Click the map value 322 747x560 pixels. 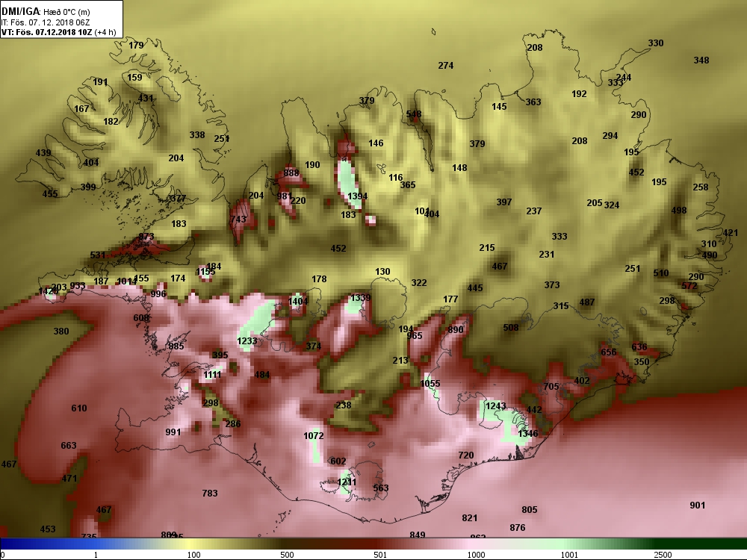[419, 282]
